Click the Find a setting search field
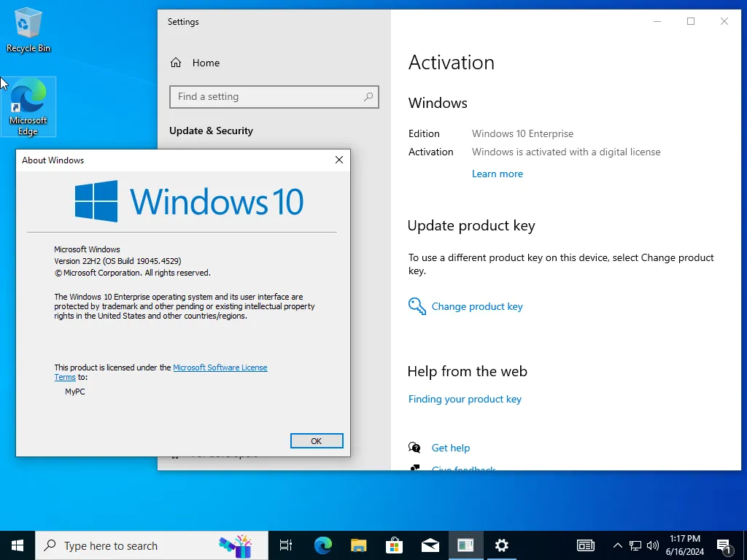 tap(274, 97)
